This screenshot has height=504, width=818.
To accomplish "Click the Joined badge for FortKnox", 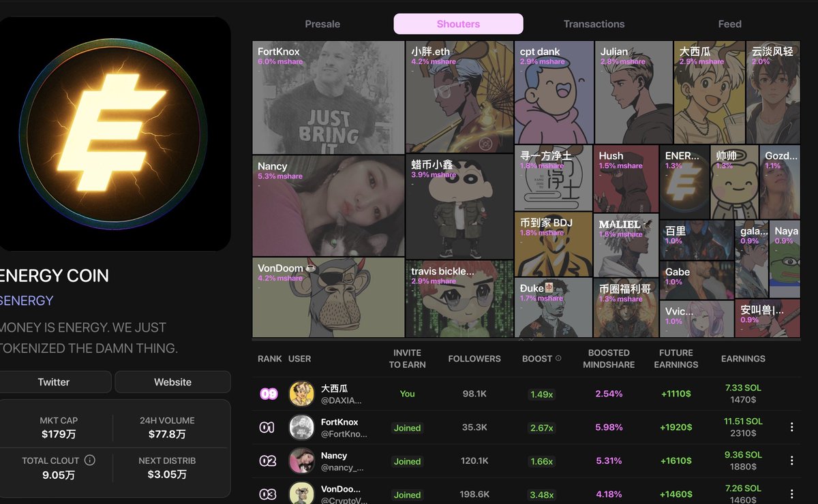I will point(407,428).
